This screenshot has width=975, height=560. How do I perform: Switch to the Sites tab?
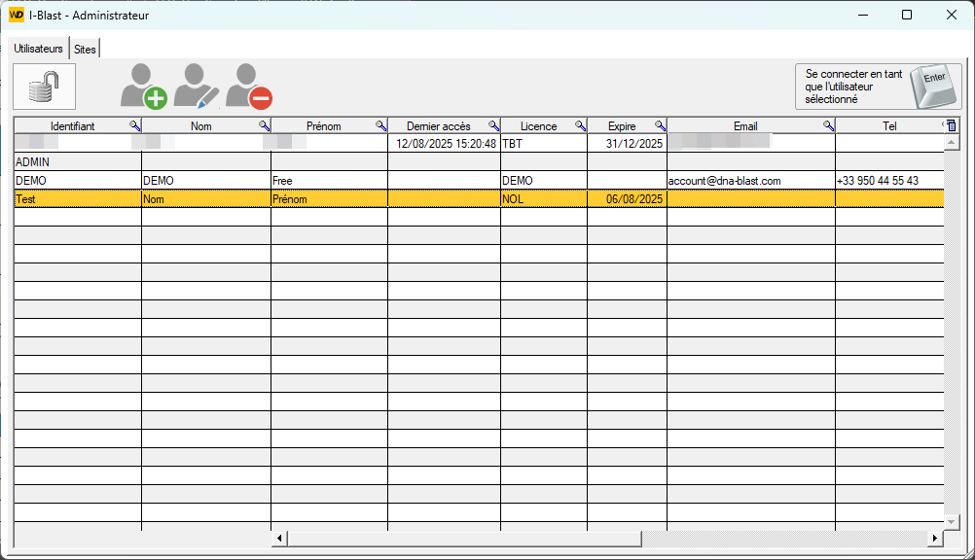86,49
